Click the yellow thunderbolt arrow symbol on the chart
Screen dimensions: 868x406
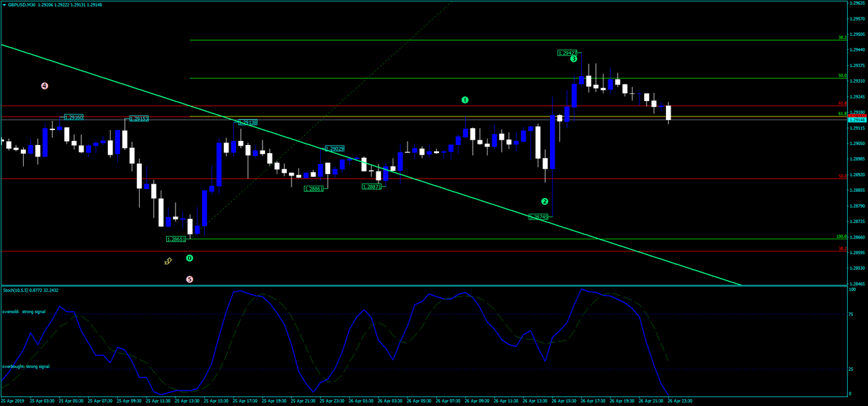point(167,261)
